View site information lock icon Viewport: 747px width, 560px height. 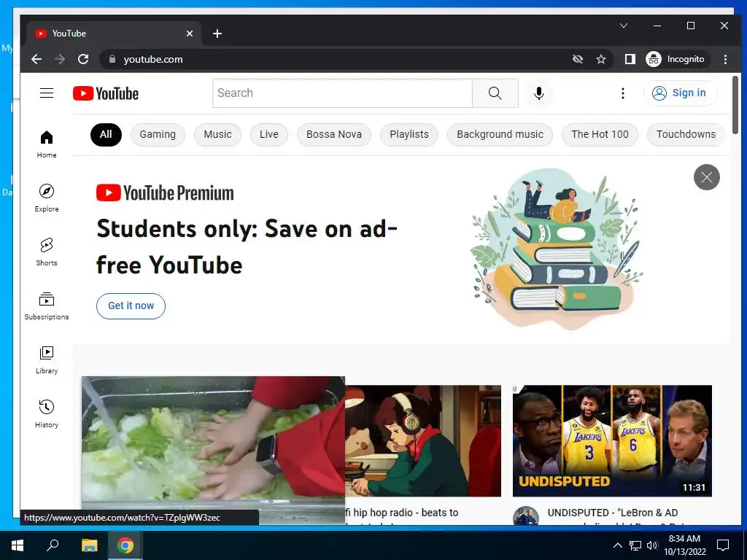click(x=112, y=59)
